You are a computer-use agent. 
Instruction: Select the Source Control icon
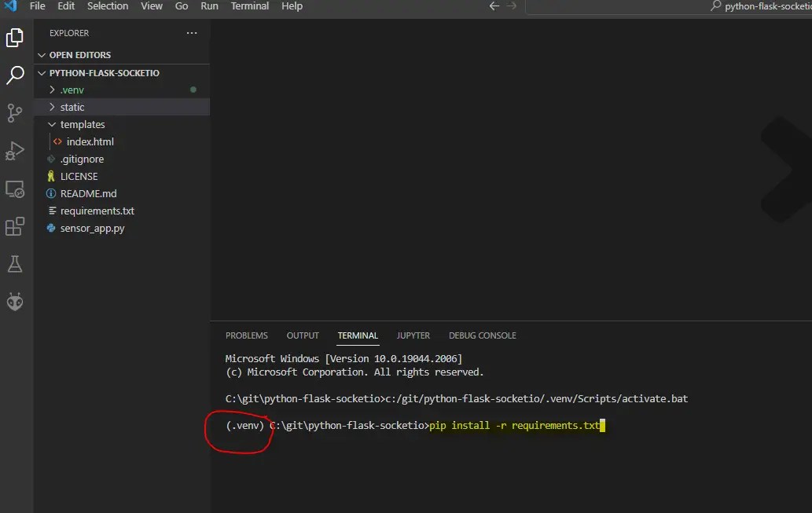[16, 113]
